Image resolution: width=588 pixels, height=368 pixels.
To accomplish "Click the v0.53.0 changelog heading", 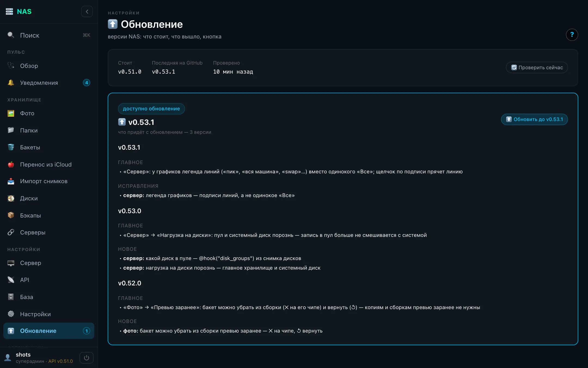I will 130,211.
